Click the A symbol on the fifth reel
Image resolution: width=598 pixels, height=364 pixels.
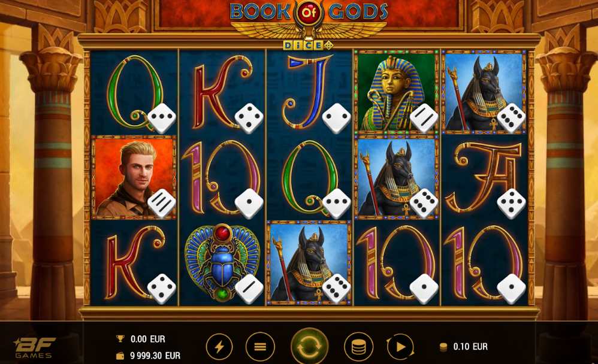click(484, 177)
